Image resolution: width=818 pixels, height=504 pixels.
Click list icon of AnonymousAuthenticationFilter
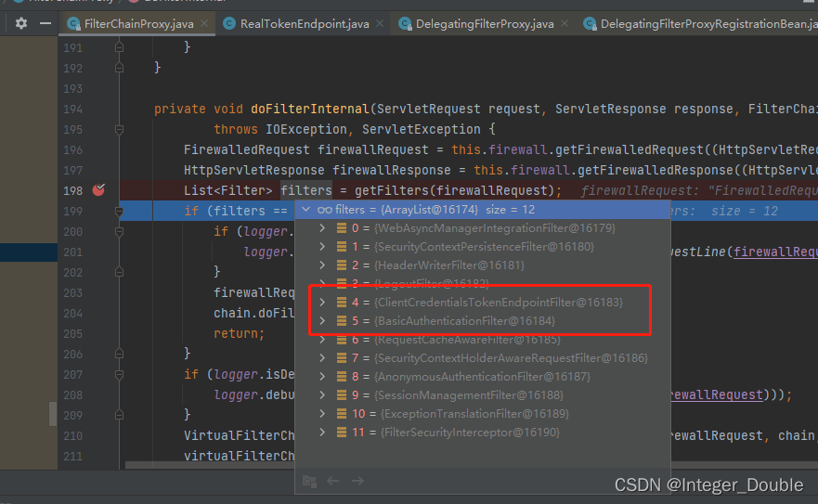click(x=342, y=376)
